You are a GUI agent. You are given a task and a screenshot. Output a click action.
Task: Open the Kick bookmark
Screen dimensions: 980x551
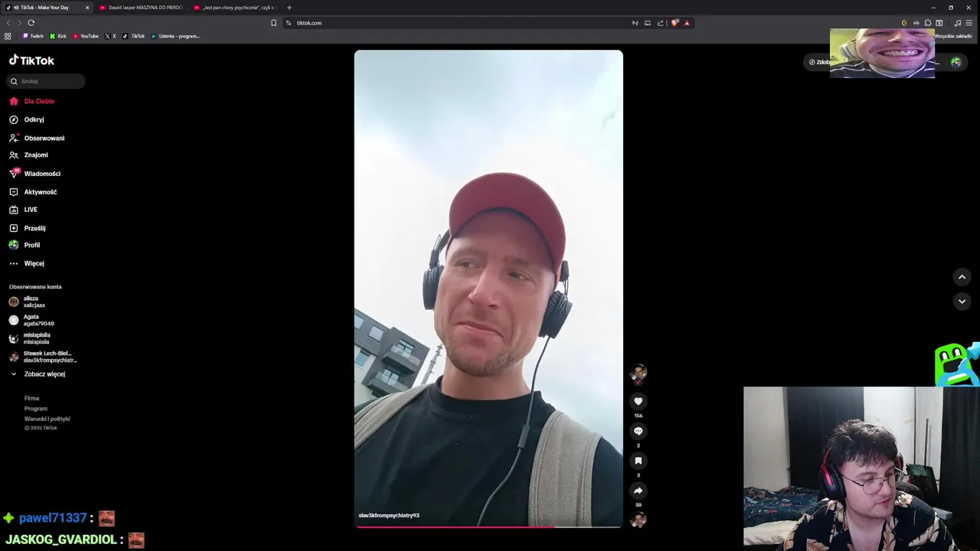58,36
